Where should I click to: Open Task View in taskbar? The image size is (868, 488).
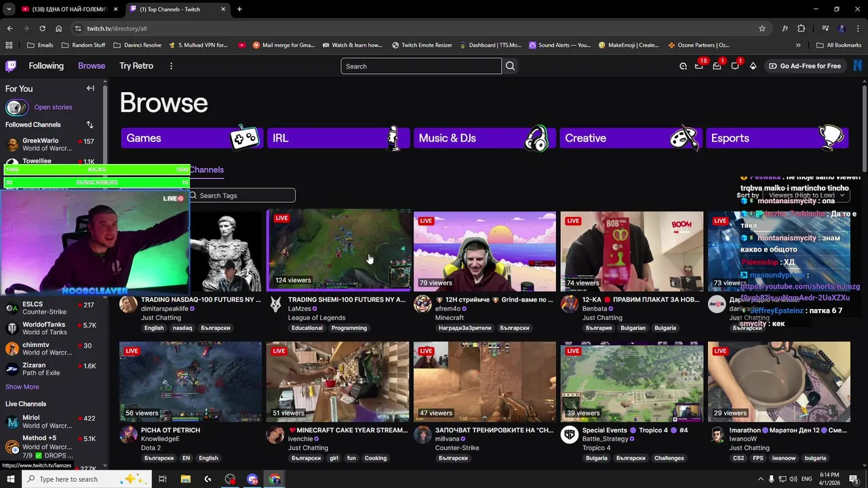tap(163, 479)
